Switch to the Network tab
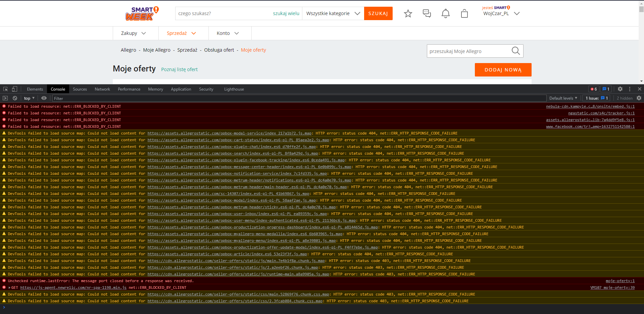The image size is (644, 314). 102,89
